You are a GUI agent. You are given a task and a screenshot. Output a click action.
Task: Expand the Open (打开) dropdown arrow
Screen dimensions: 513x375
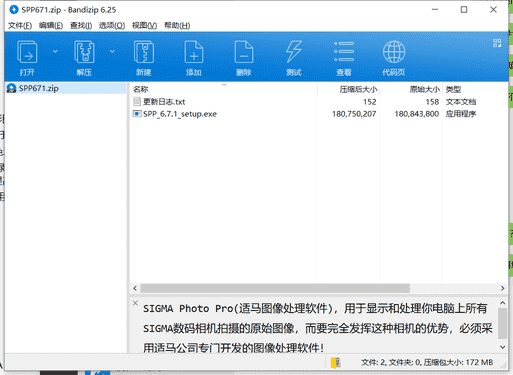[x=55, y=51]
